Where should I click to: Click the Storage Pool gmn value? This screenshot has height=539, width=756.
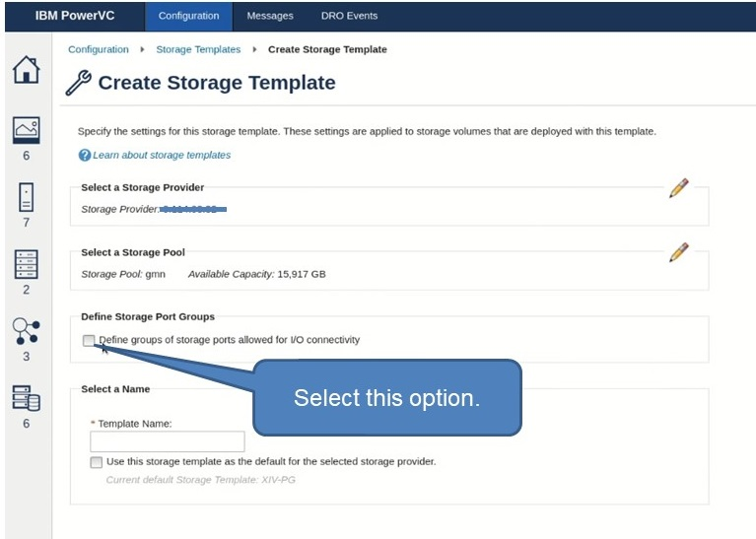[156, 274]
